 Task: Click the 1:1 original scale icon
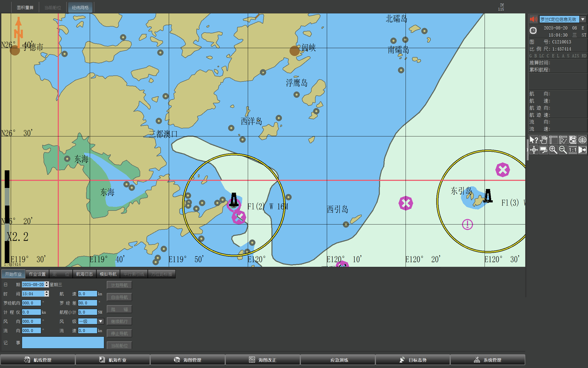pos(573,150)
